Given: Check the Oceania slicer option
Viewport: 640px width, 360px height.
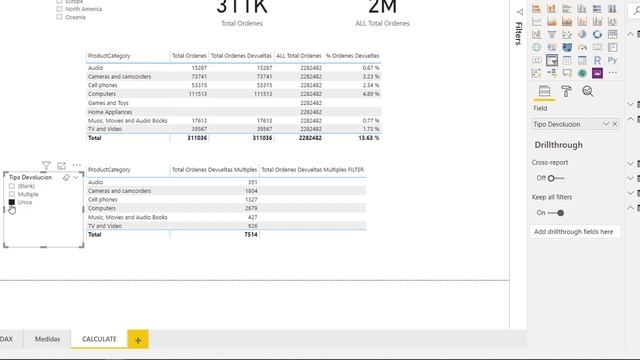Looking at the screenshot, I should [x=59, y=17].
